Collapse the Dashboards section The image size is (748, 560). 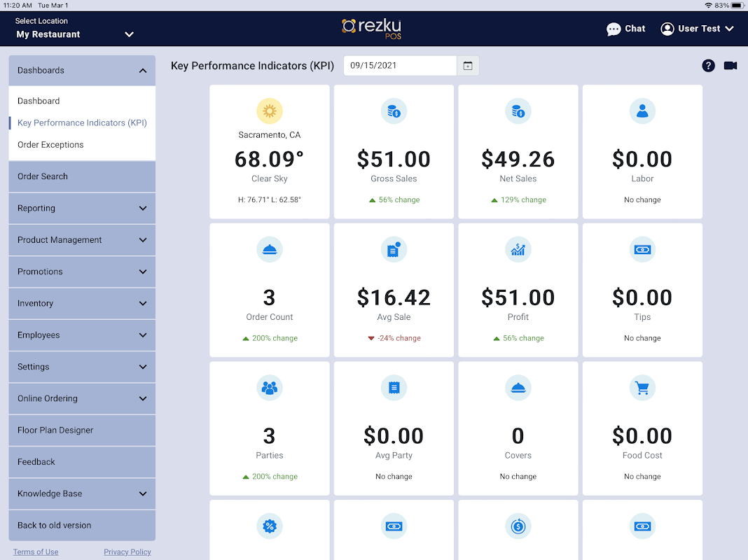click(82, 71)
